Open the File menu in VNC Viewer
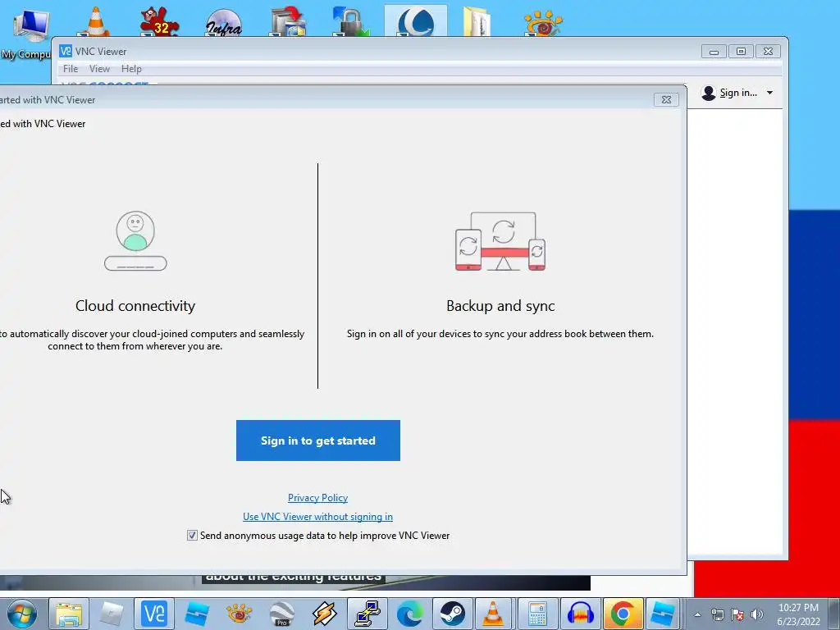840x630 pixels. [x=71, y=69]
